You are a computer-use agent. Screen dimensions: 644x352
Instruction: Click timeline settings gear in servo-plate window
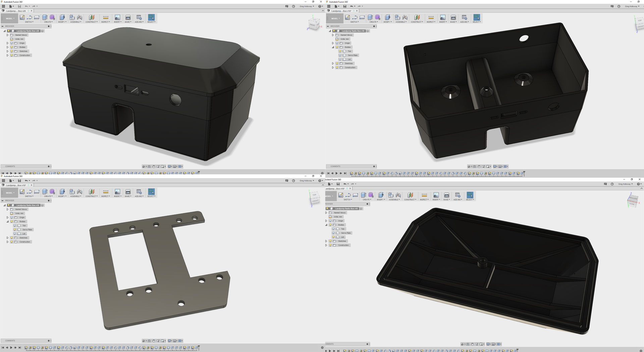coord(322,348)
